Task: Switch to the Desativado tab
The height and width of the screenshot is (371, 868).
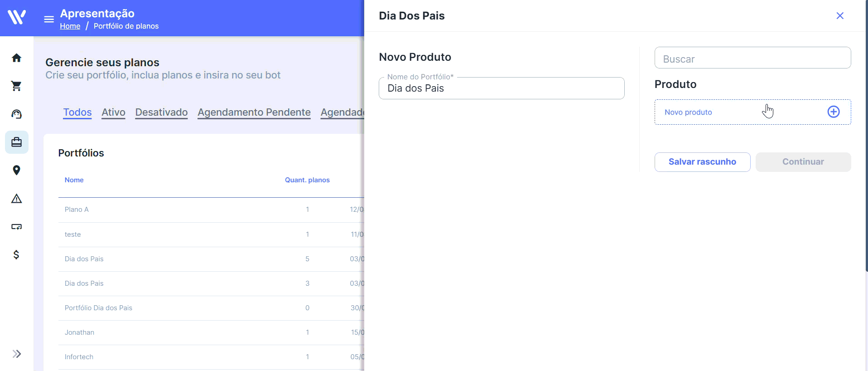Action: coord(161,112)
